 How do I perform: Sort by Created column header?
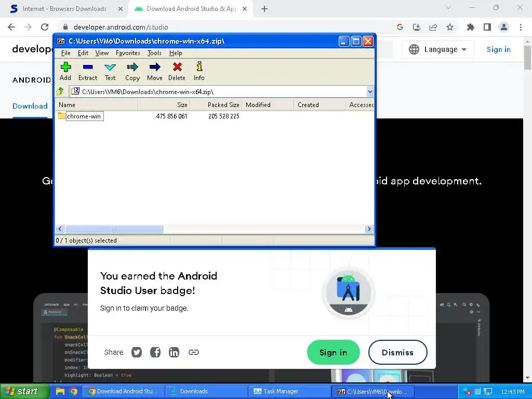click(320, 105)
